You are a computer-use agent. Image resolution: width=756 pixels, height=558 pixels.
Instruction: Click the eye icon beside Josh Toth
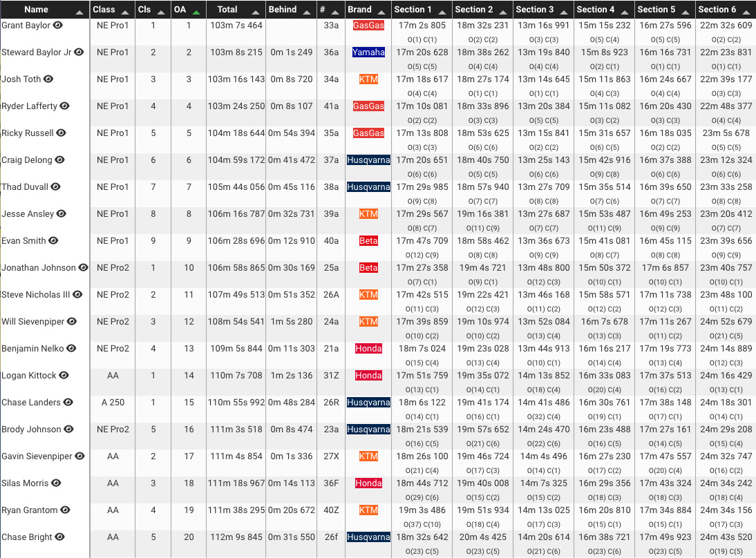[48, 79]
